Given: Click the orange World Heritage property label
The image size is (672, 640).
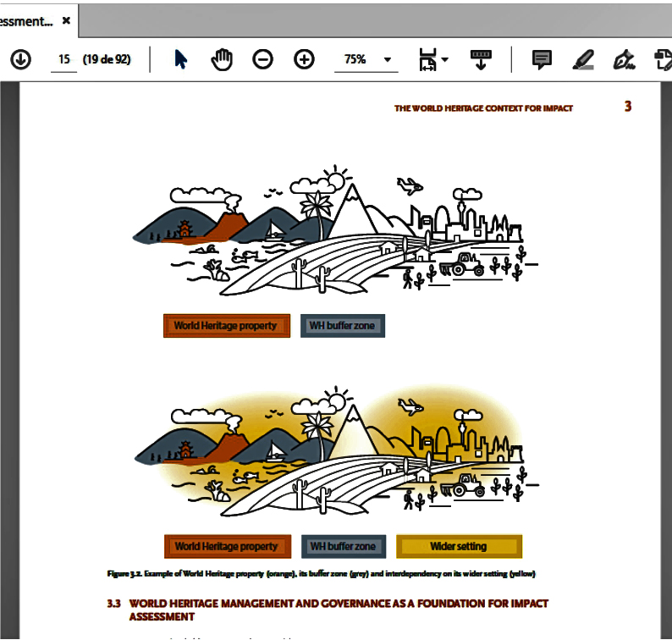Looking at the screenshot, I should tap(226, 326).
